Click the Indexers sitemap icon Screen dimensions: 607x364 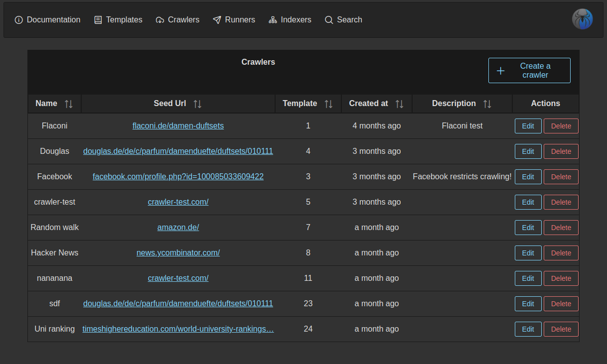coord(273,20)
